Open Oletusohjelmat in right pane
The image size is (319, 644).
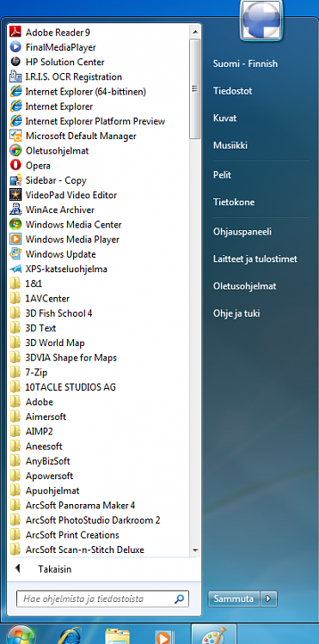244,286
